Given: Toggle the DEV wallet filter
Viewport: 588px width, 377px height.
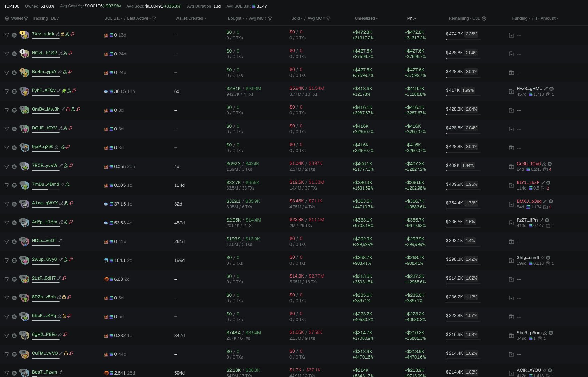Looking at the screenshot, I should click(x=55, y=18).
